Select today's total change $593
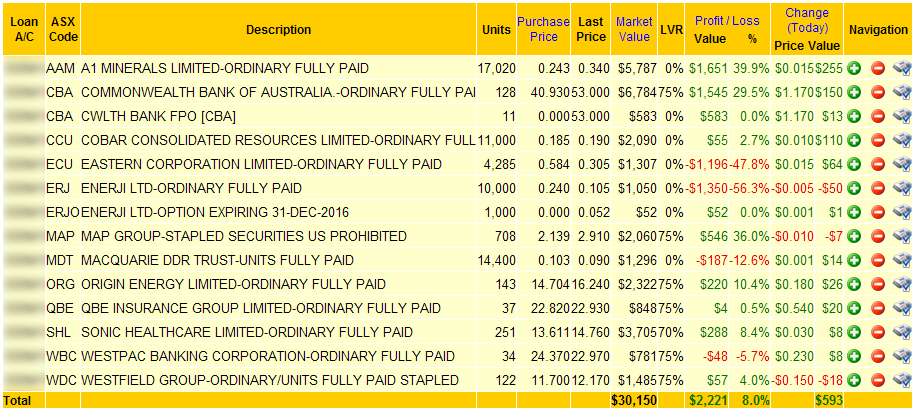Viewport: 915px width, 411px height. [x=829, y=400]
